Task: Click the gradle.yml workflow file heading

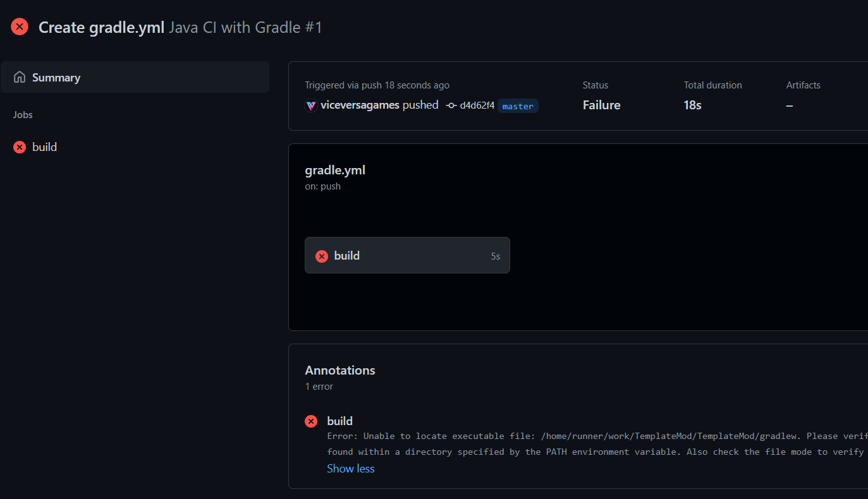Action: point(335,170)
